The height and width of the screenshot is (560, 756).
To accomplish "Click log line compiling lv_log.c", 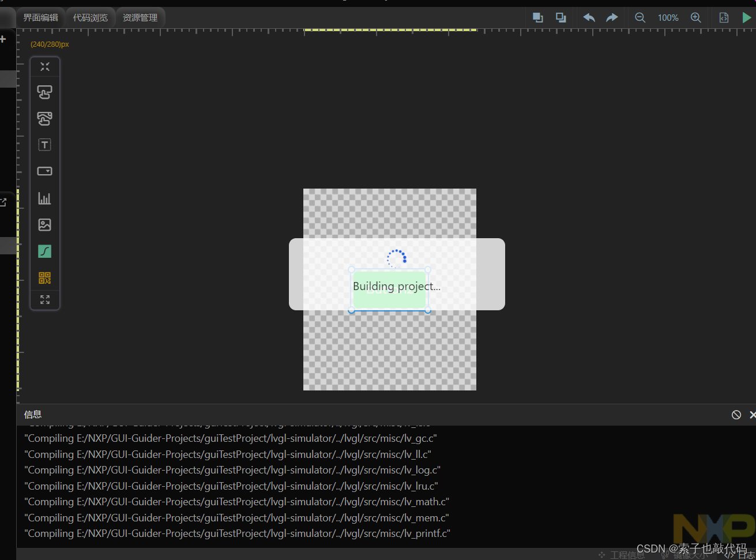I will pyautogui.click(x=232, y=470).
